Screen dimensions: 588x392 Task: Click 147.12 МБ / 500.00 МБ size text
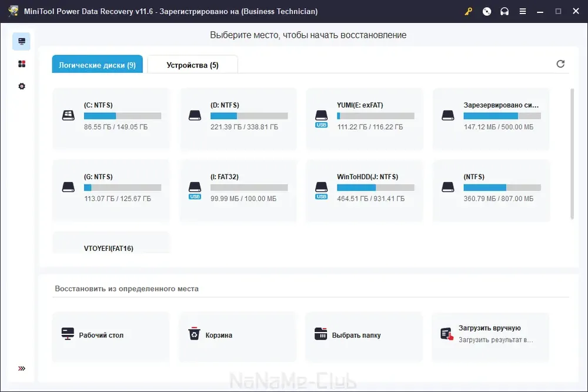tap(499, 127)
